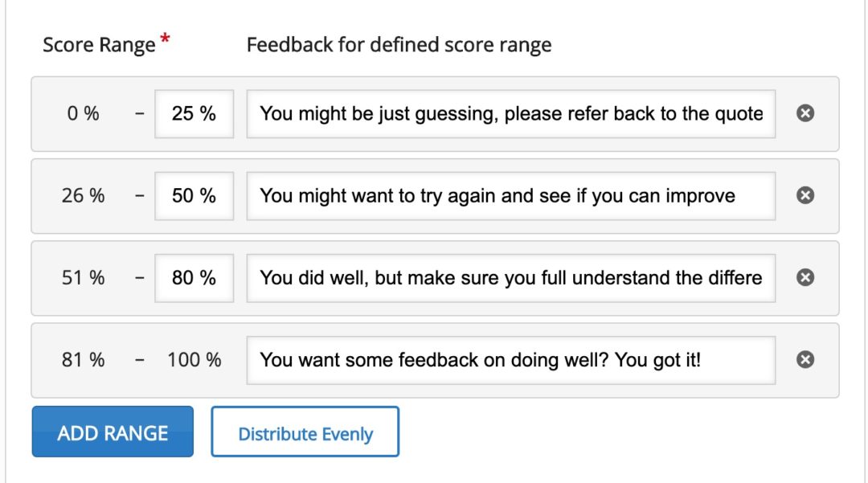Select the 25% upper bound input
Image resolution: width=868 pixels, height=483 pixels.
click(x=194, y=114)
